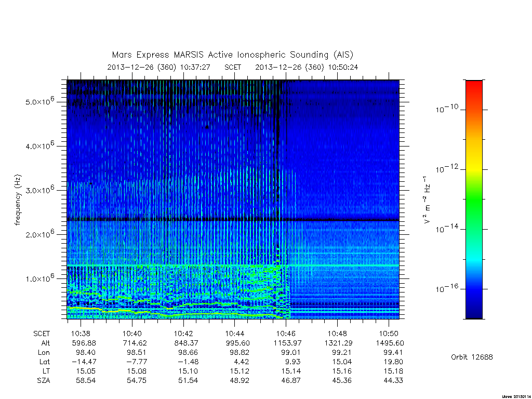The image size is (532, 399).
Task: Click the 1.0×10^6 frequency tick label
Action: (x=40, y=278)
